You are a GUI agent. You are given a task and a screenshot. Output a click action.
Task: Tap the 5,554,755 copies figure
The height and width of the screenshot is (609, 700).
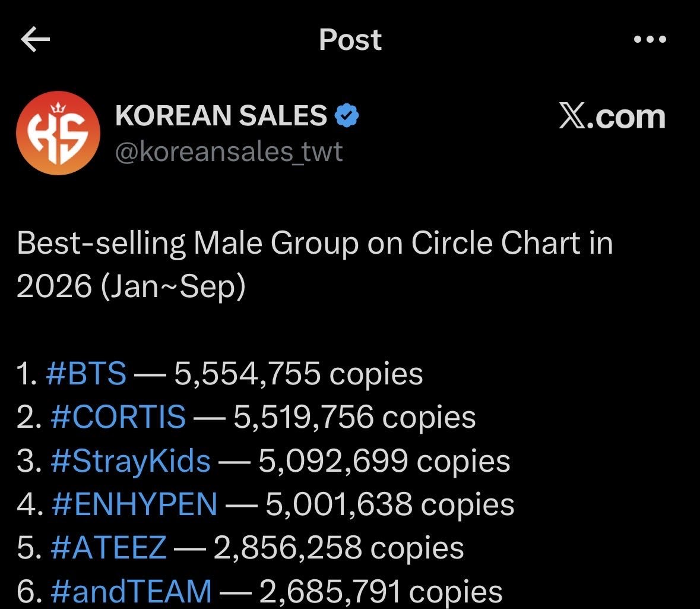point(298,374)
